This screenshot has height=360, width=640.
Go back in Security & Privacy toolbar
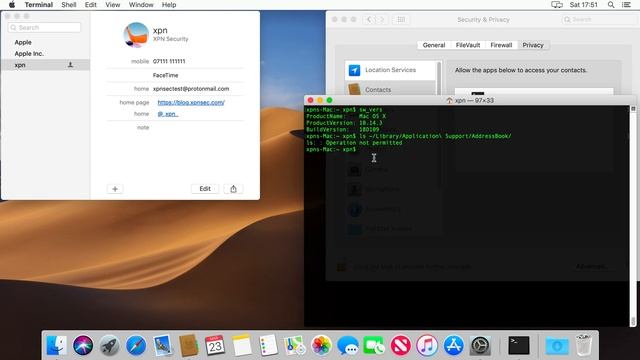(x=369, y=20)
